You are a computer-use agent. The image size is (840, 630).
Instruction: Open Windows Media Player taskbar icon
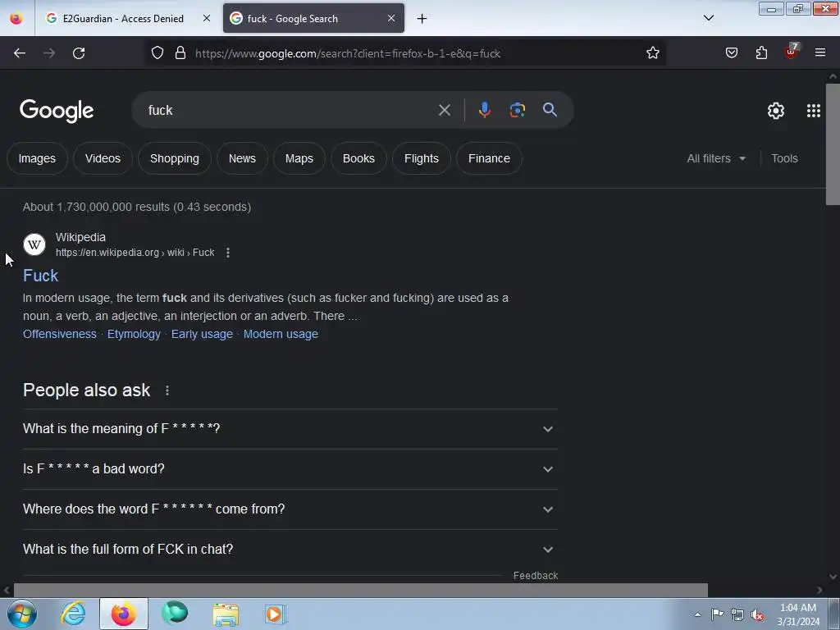[x=276, y=614]
